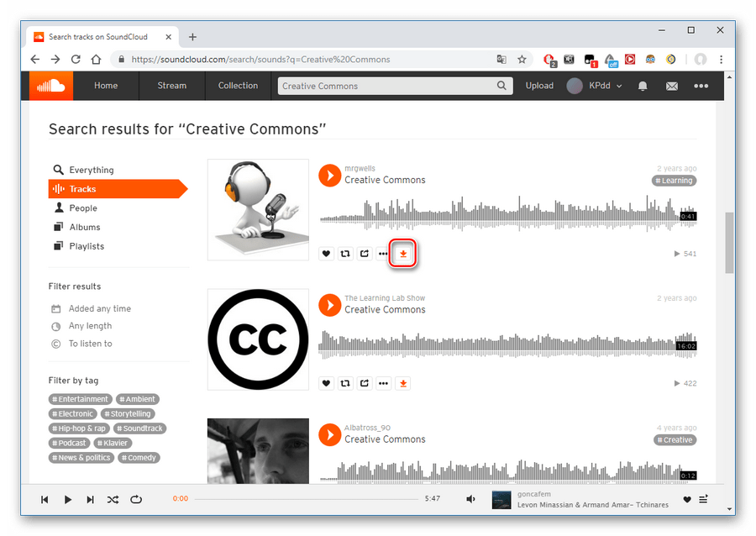Click the Creative Commons search field
This screenshot has height=536, width=756.
click(386, 86)
